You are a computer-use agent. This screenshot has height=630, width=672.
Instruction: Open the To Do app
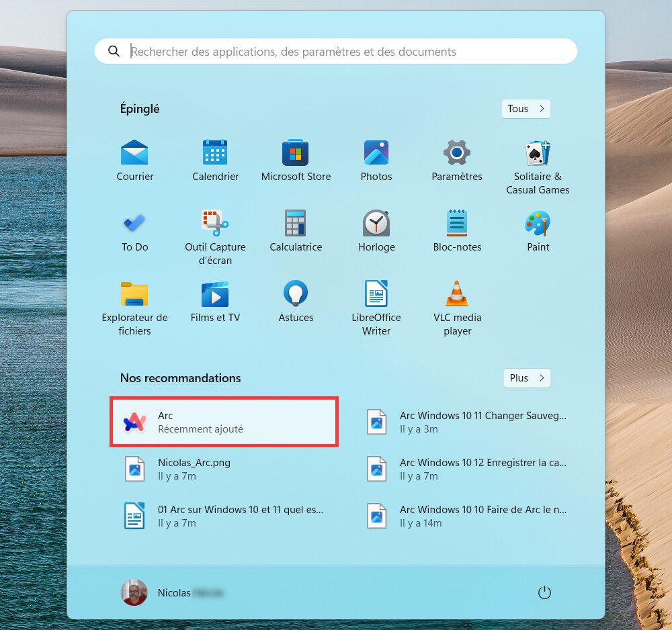(134, 231)
